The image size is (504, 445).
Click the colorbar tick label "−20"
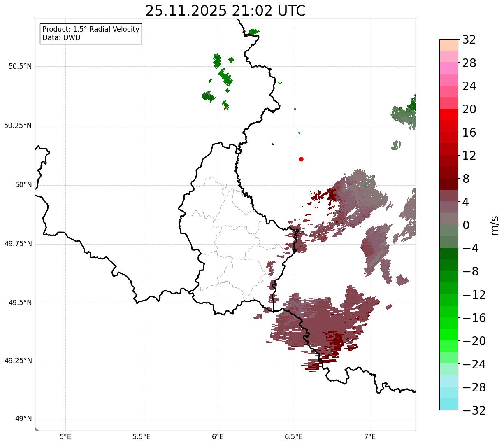(474, 341)
